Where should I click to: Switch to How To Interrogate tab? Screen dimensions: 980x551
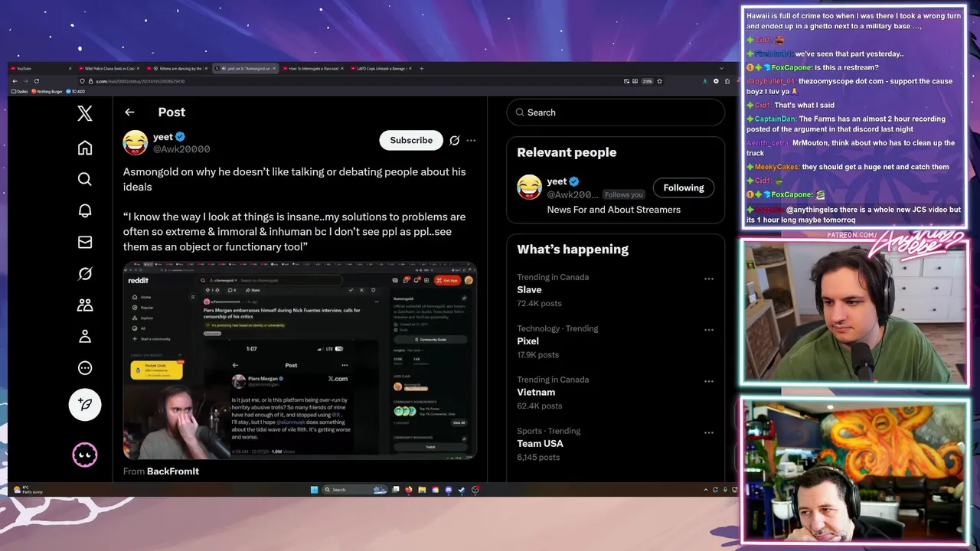(x=312, y=69)
